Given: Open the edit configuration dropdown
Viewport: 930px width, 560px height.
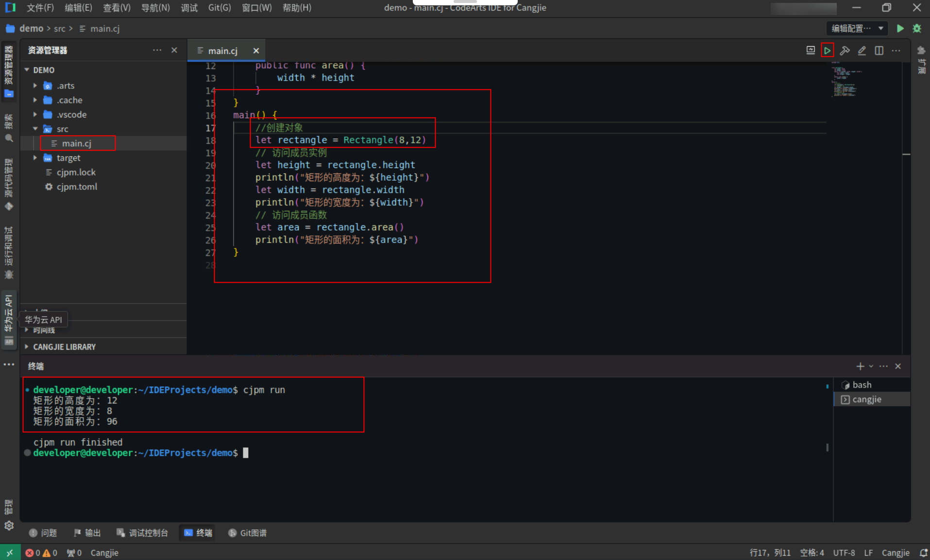Looking at the screenshot, I should [857, 29].
